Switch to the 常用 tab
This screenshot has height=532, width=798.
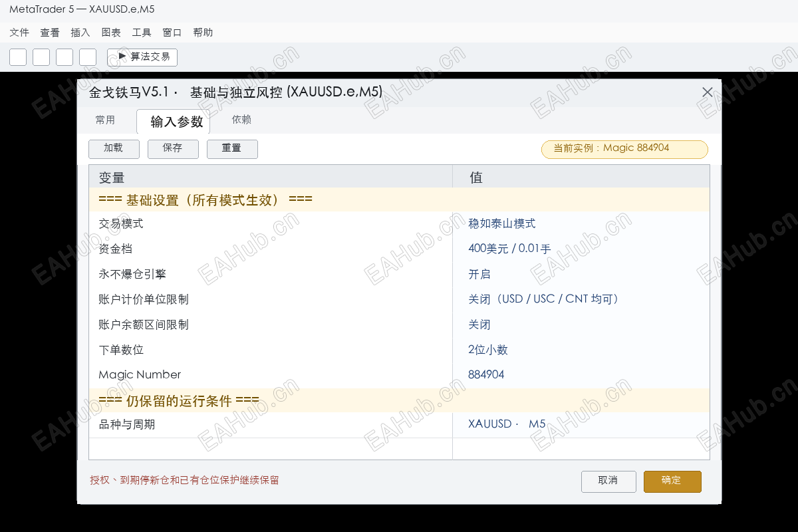pyautogui.click(x=105, y=120)
